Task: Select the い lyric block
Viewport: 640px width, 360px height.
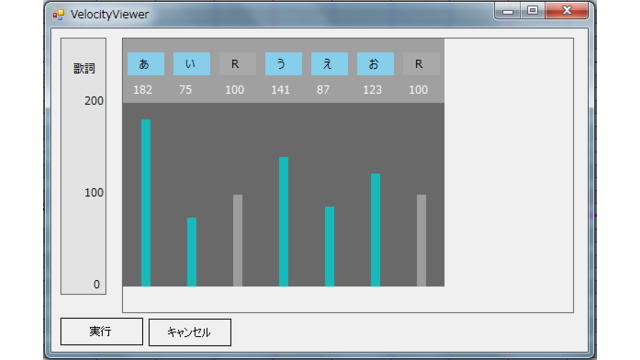Action: point(191,64)
